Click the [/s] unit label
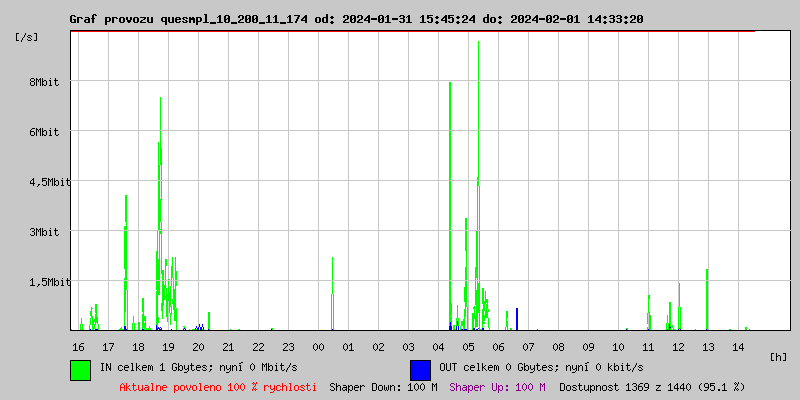Screen dimensions: 800x400 (27, 36)
